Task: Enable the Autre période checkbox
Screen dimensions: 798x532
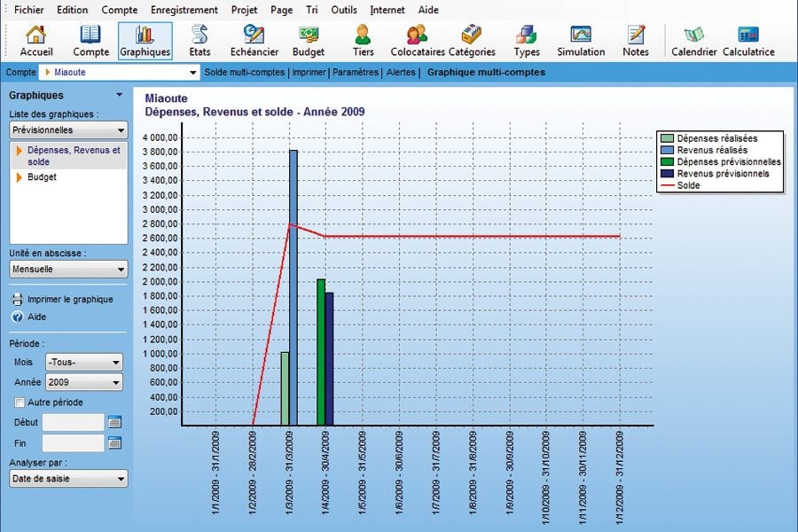Action: click(20, 403)
